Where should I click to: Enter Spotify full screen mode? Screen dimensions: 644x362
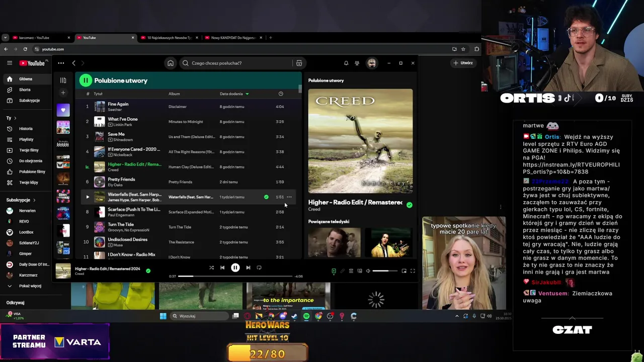[413, 271]
